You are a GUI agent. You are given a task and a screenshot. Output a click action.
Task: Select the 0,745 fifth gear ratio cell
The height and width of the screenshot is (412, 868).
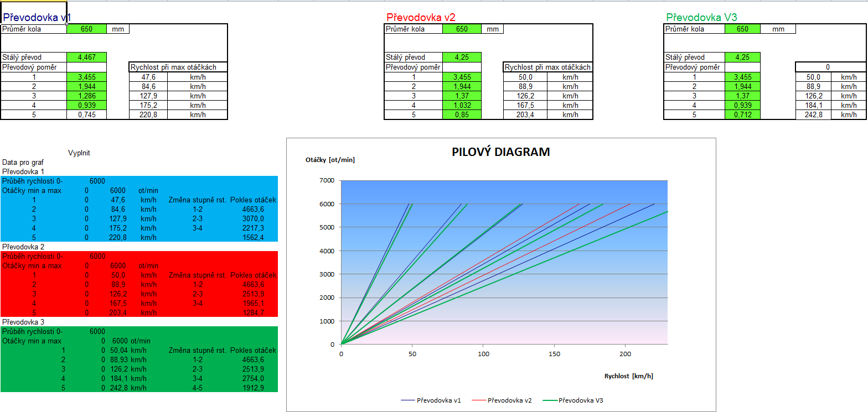click(x=86, y=115)
